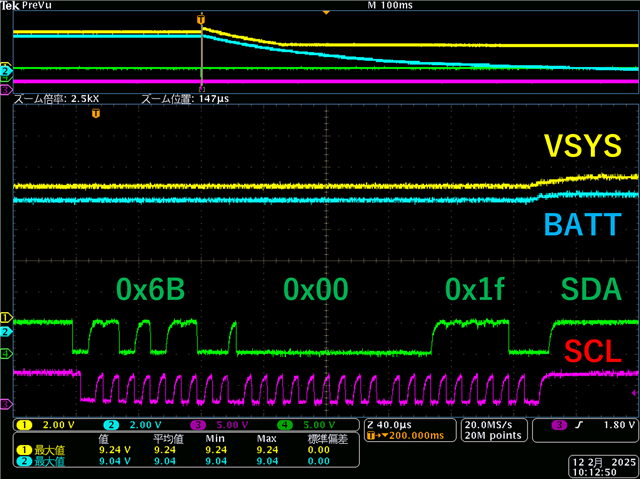Click the SCL annotation label

[593, 351]
